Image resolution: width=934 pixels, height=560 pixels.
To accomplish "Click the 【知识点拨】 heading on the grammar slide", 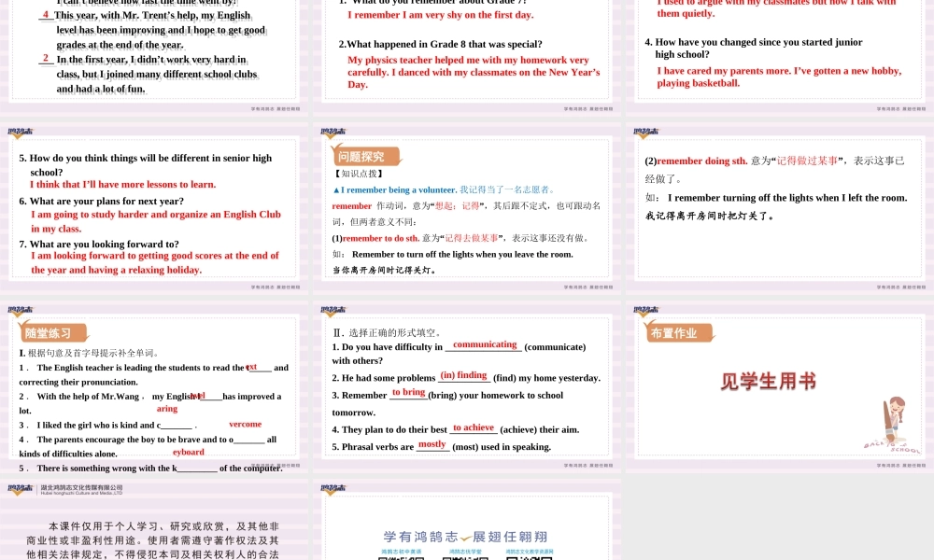I will 358,175.
